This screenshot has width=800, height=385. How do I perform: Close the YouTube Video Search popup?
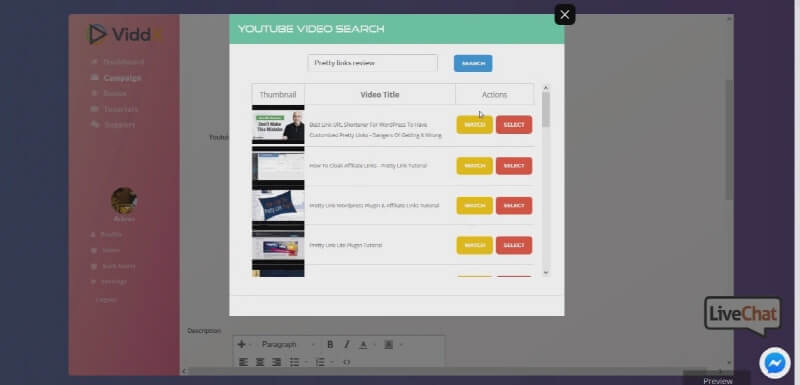tap(564, 15)
